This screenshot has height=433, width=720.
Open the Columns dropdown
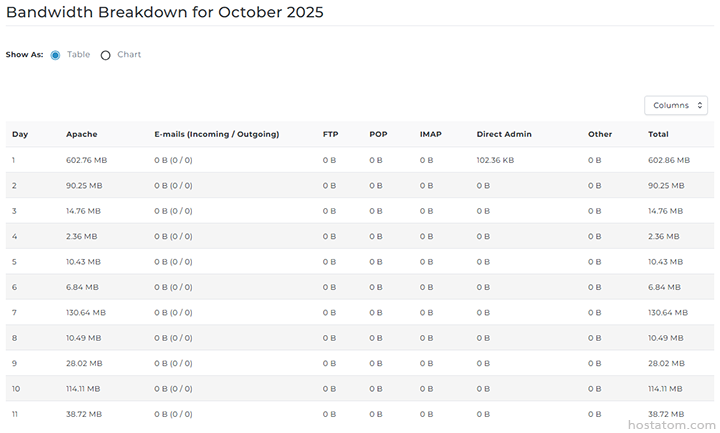(x=676, y=105)
